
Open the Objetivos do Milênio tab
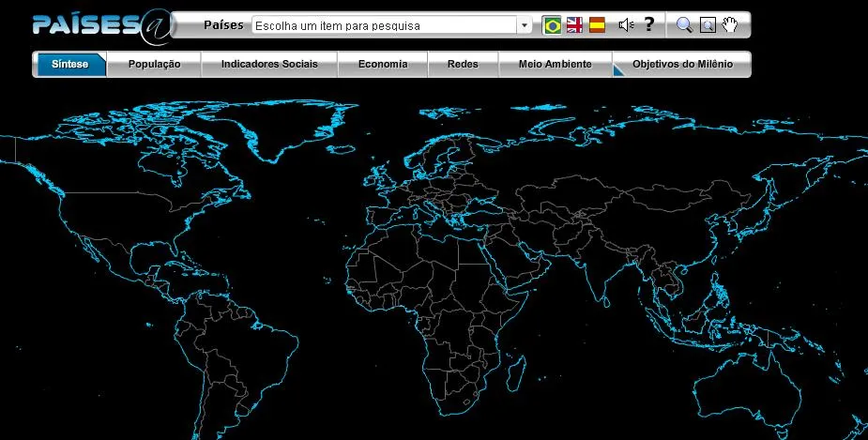[x=682, y=65]
